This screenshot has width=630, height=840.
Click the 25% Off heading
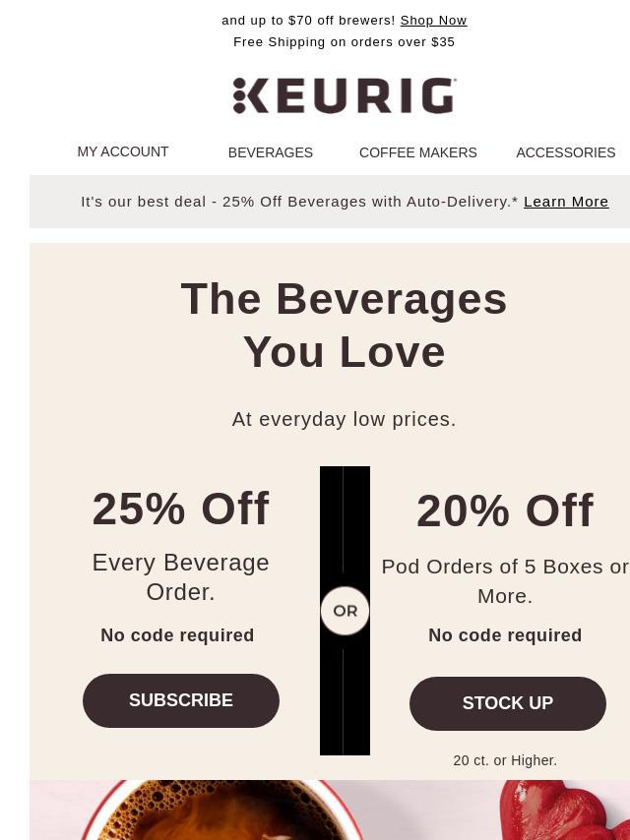(x=181, y=508)
